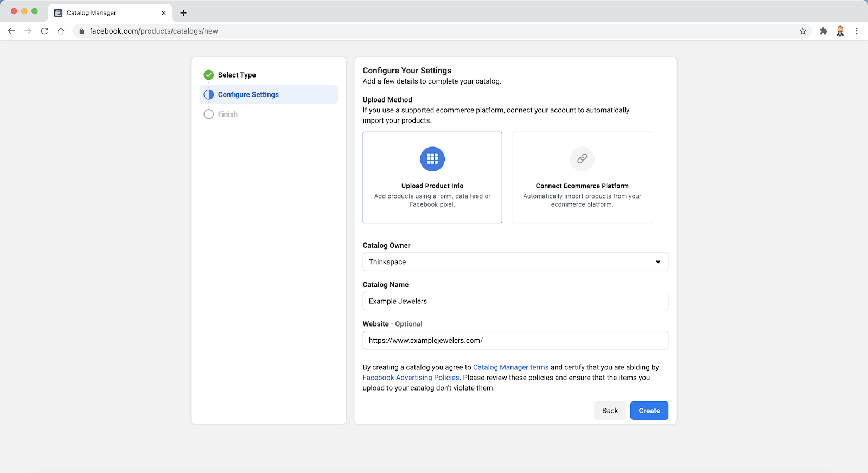868x473 pixels.
Task: Open a new browser tab
Action: [x=183, y=12]
